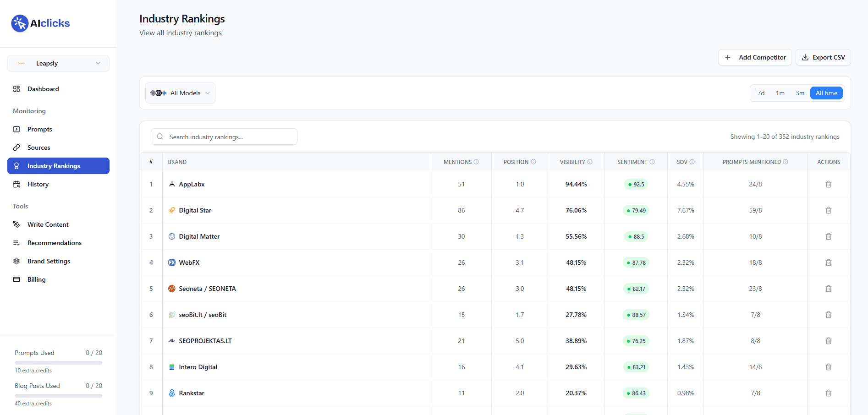Open the Write Content tool

[58, 224]
